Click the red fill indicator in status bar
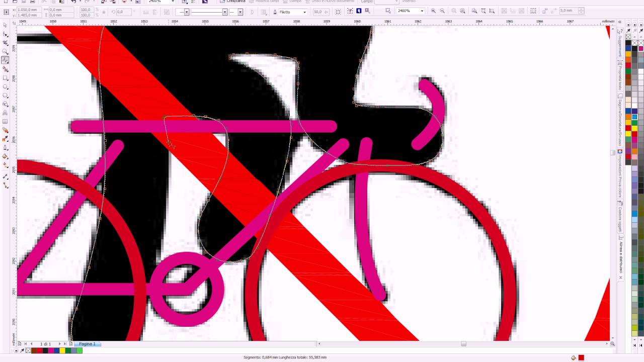Image resolution: width=644 pixels, height=362 pixels. [x=581, y=357]
